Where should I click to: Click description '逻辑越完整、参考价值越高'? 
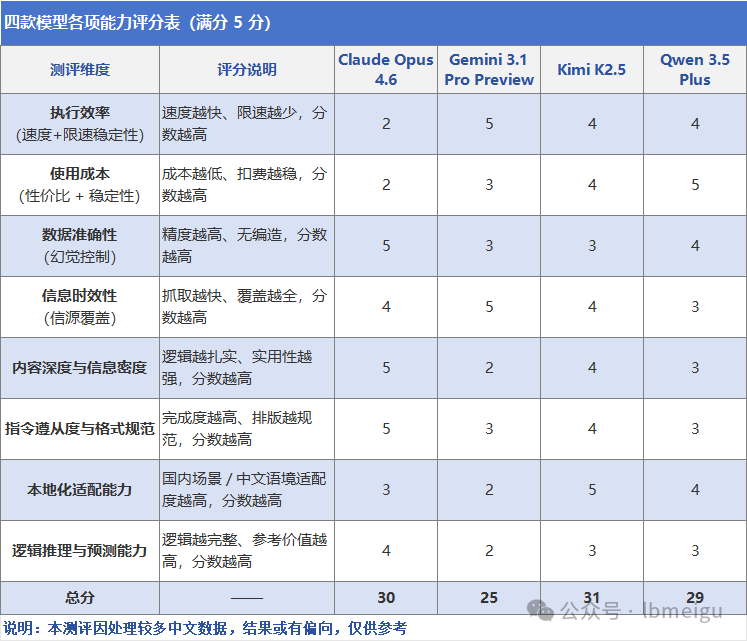(x=244, y=551)
